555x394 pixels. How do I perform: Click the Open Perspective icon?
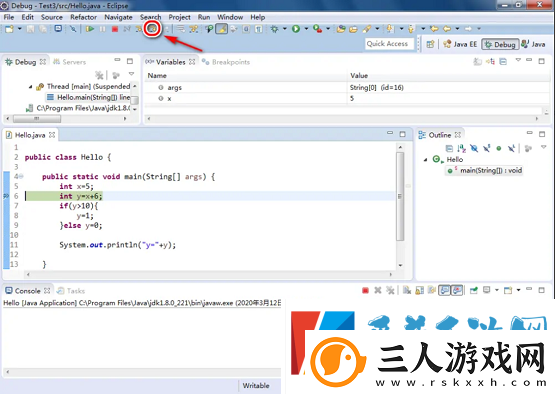click(430, 44)
